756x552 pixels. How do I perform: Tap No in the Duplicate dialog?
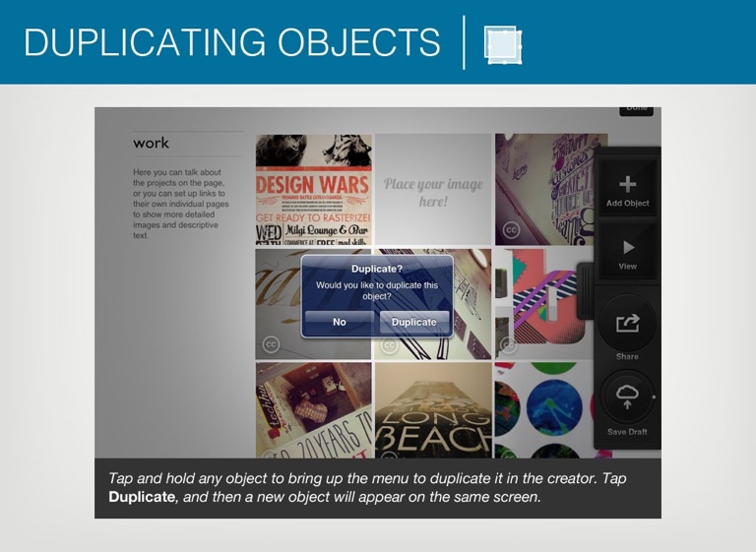[340, 322]
